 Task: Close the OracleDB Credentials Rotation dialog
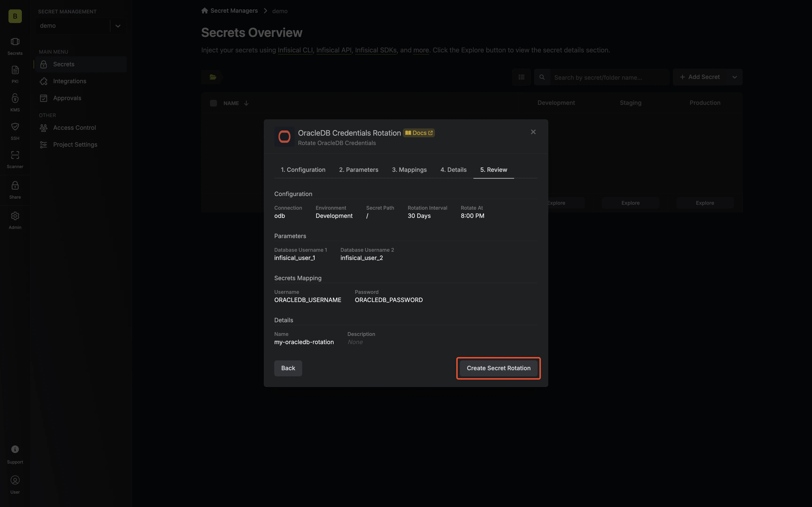click(x=533, y=132)
